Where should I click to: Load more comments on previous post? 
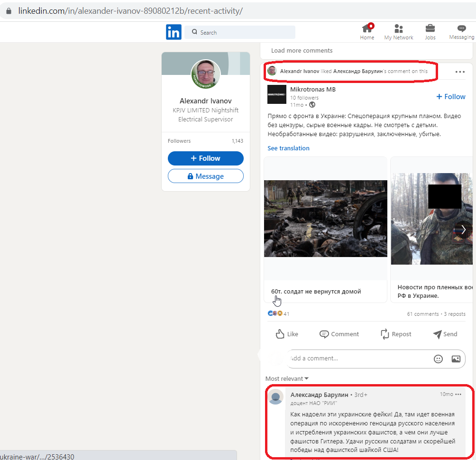pos(302,50)
